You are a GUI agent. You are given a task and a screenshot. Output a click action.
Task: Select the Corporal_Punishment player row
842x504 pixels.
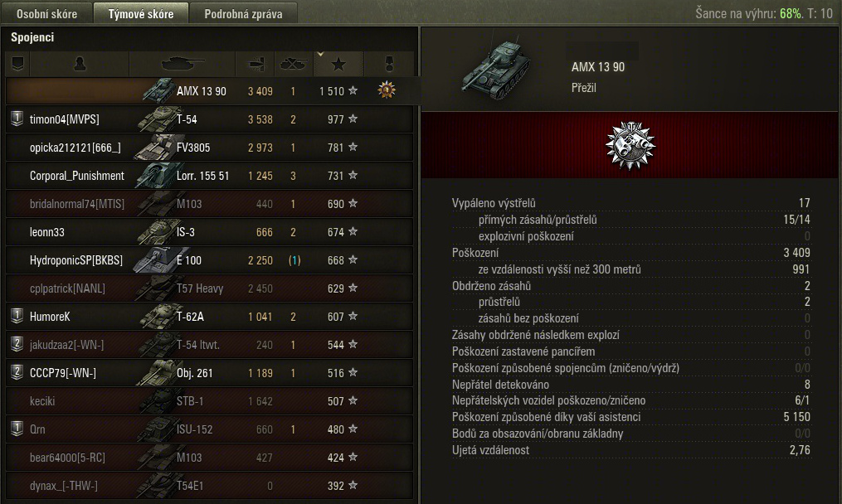click(209, 176)
